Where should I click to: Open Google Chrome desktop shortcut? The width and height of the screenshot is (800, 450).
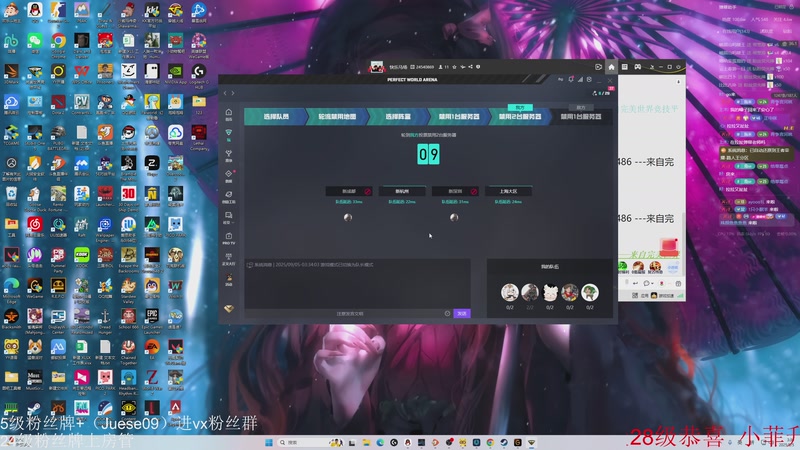coord(58,44)
